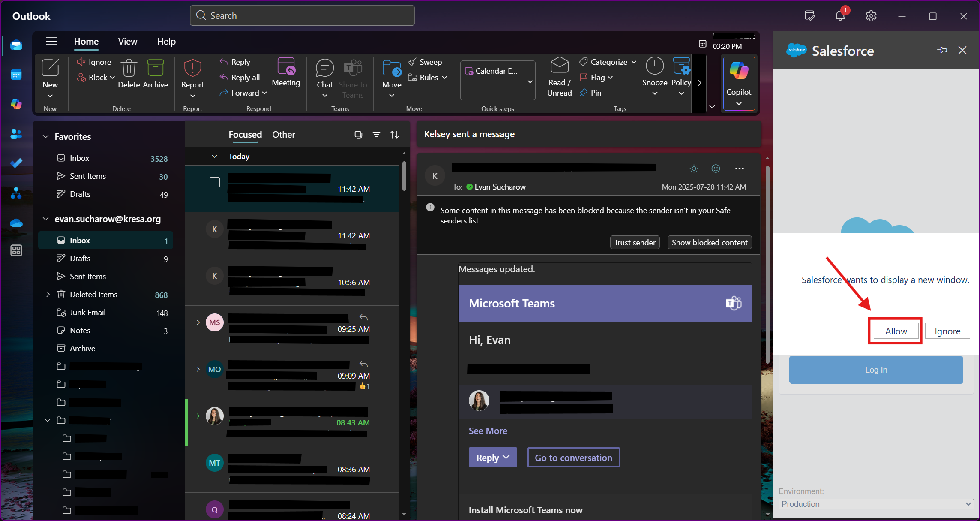Screen dimensions: 980x521
Task: Expand the Rules dropdown
Action: pyautogui.click(x=444, y=78)
